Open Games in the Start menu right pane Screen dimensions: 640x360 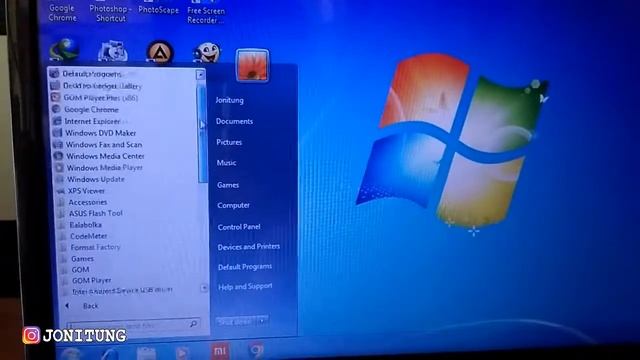pos(228,185)
